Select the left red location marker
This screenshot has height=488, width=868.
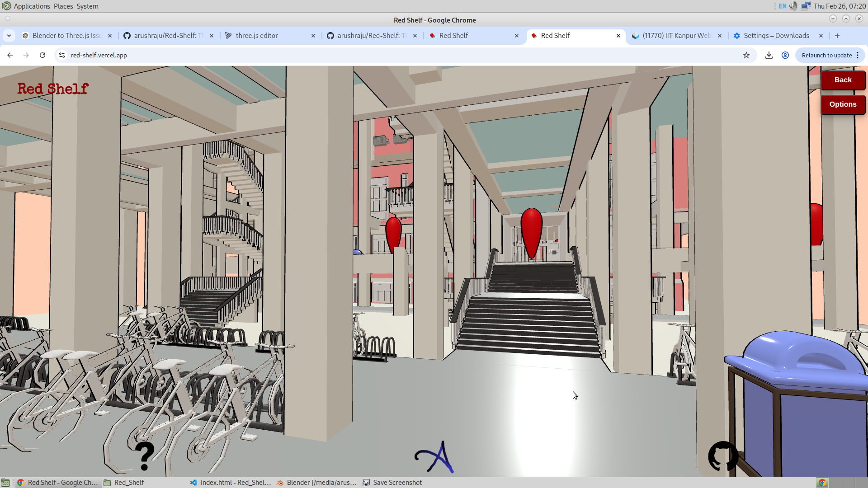point(393,232)
